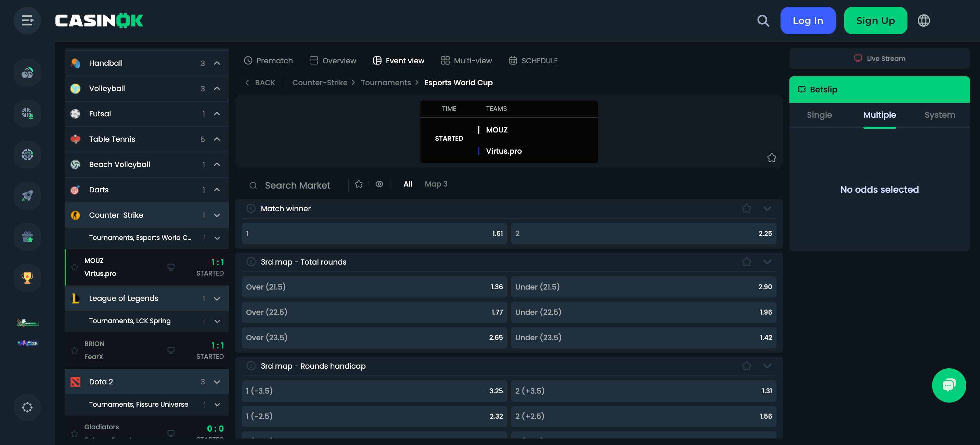
Task: Collapse the 3rd map Rounds handicap chevron
Action: pos(767,366)
